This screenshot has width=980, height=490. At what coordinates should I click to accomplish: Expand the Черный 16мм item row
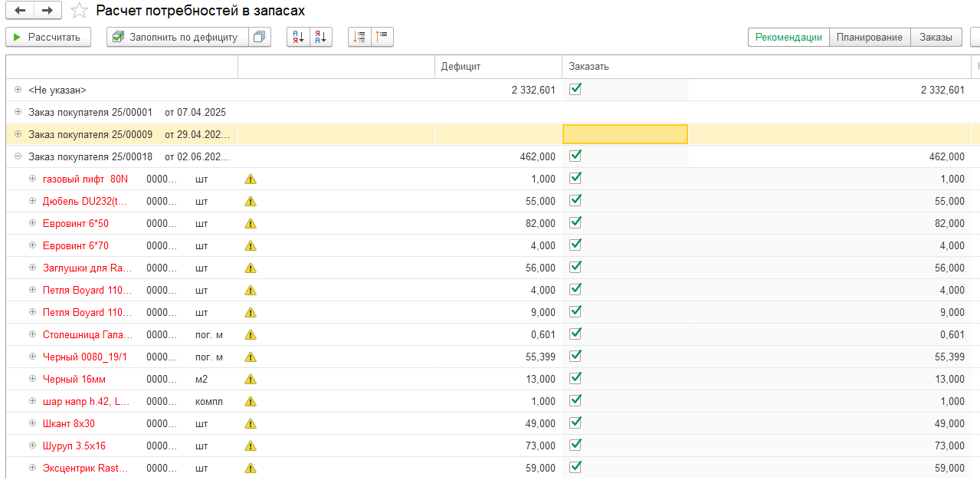32,379
